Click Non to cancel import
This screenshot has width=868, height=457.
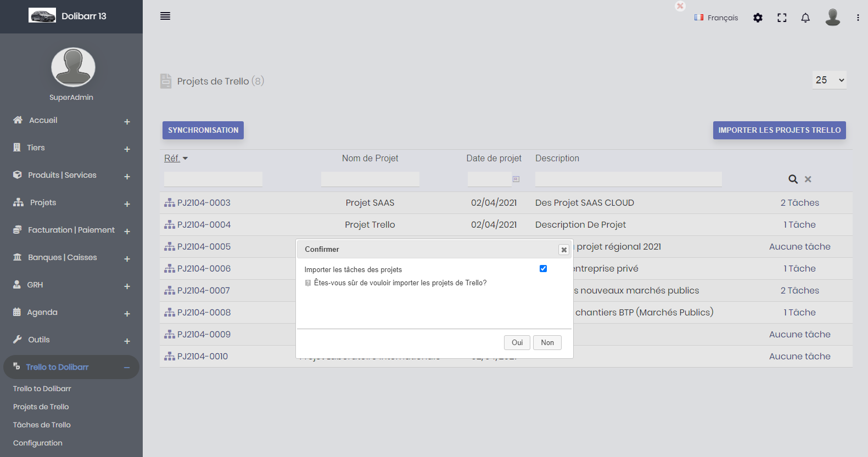click(547, 342)
